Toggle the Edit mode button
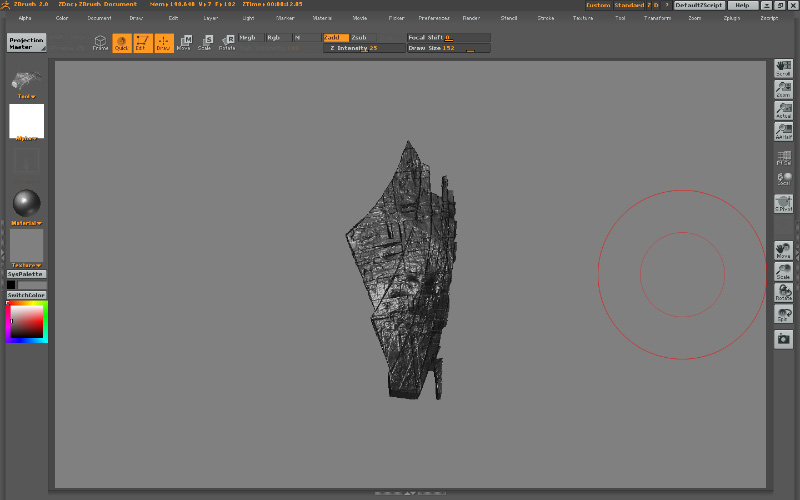The width and height of the screenshot is (800, 500). point(141,42)
